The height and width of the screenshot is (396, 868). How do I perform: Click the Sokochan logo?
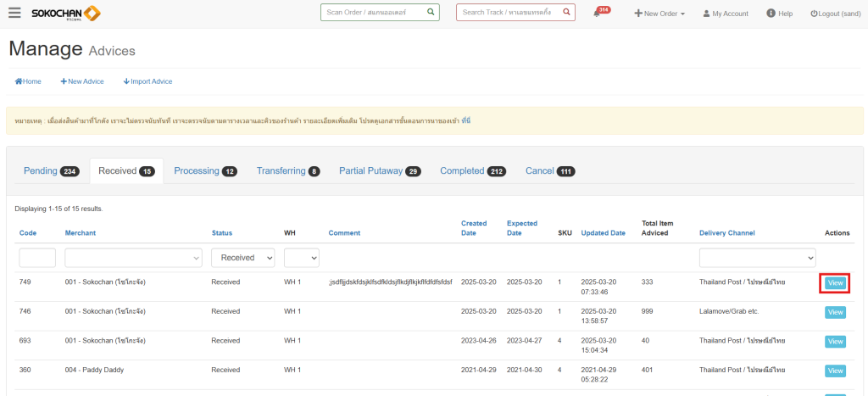coord(66,13)
